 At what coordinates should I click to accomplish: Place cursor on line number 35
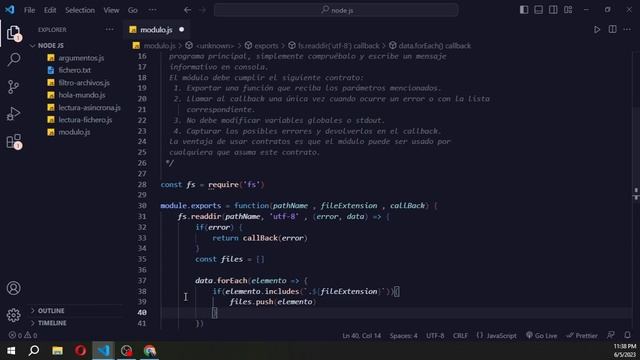[x=142, y=259]
